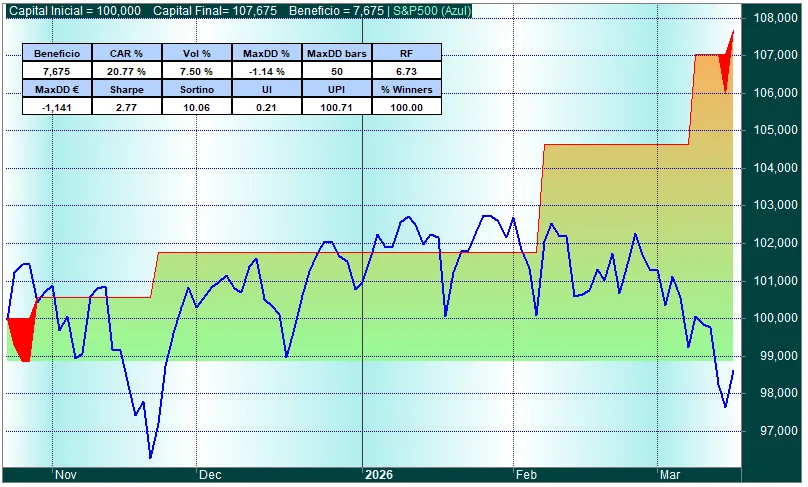The height and width of the screenshot is (487, 808).
Task: Click the '0.21' UI value
Action: click(266, 107)
